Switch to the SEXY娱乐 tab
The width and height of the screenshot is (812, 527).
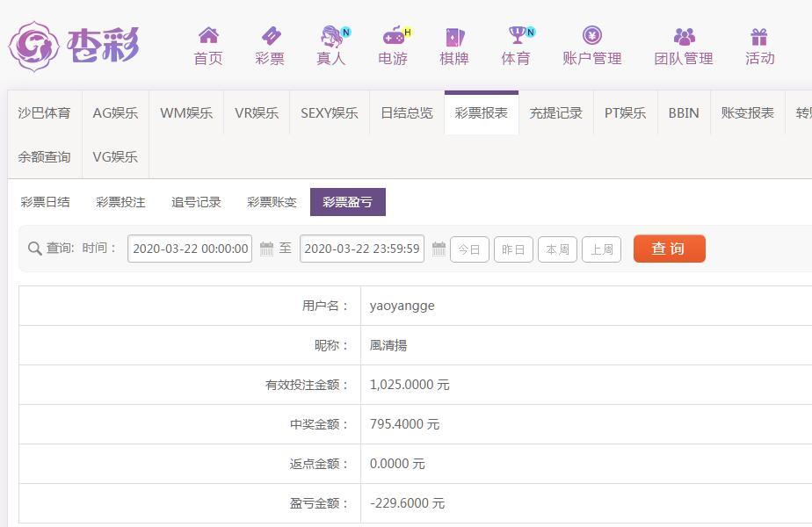click(x=330, y=112)
